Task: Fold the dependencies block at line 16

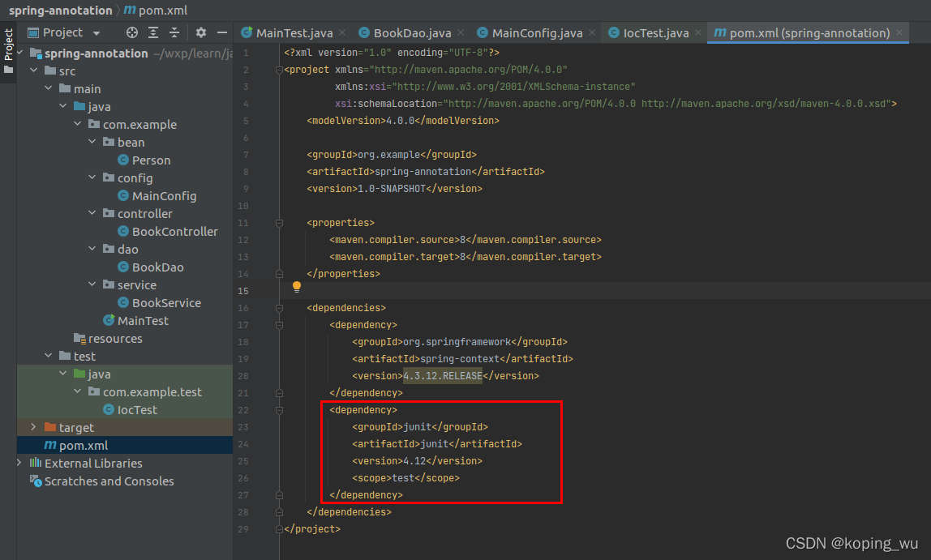Action: [x=279, y=308]
